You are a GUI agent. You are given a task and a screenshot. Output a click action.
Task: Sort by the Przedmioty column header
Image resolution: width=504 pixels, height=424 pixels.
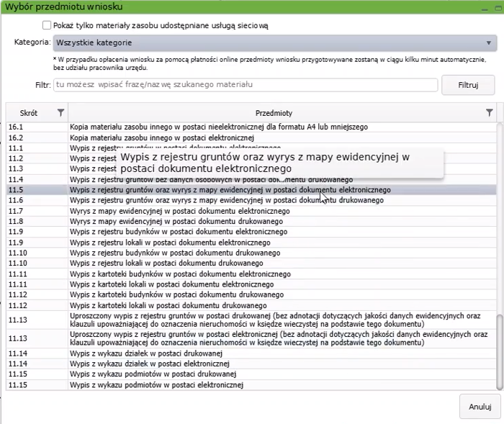[274, 113]
